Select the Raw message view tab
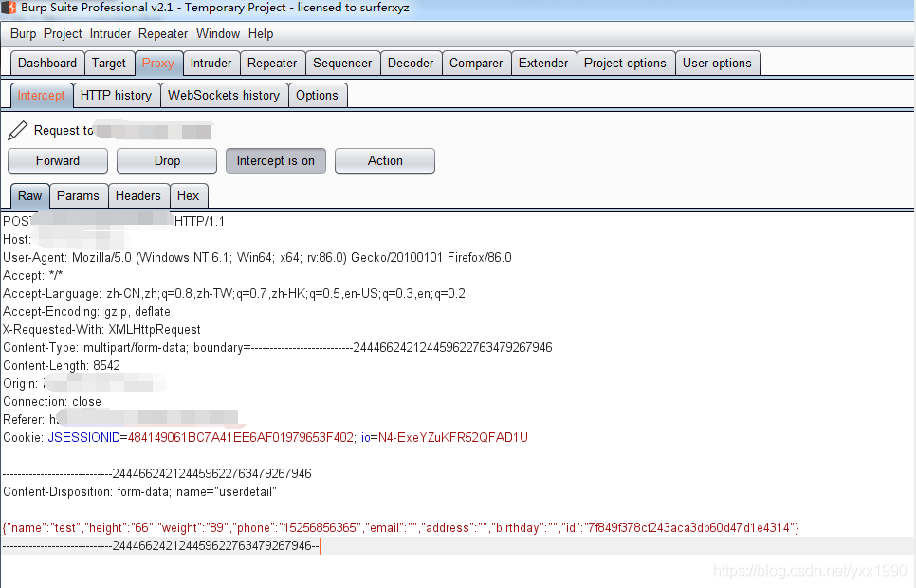 (x=29, y=195)
